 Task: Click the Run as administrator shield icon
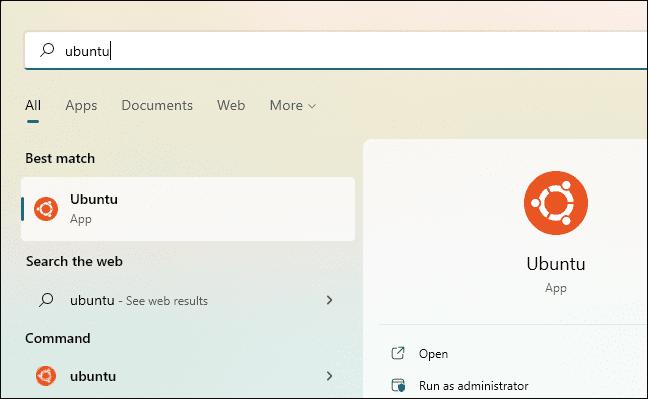point(398,385)
